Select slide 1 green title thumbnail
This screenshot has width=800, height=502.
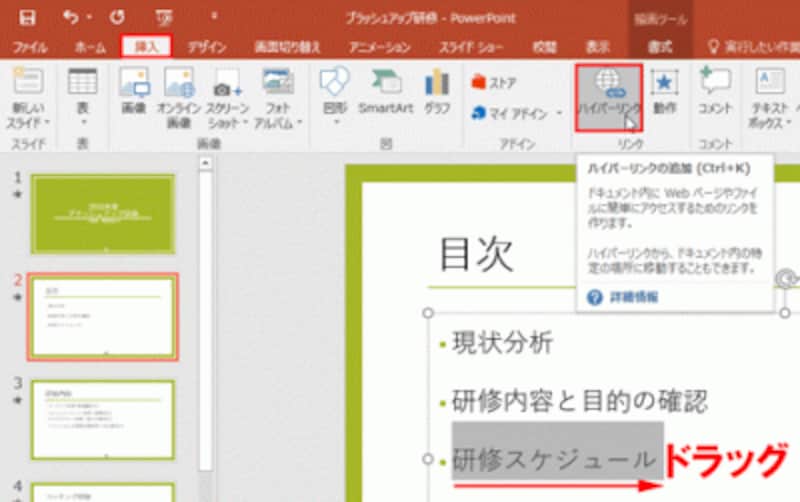103,214
